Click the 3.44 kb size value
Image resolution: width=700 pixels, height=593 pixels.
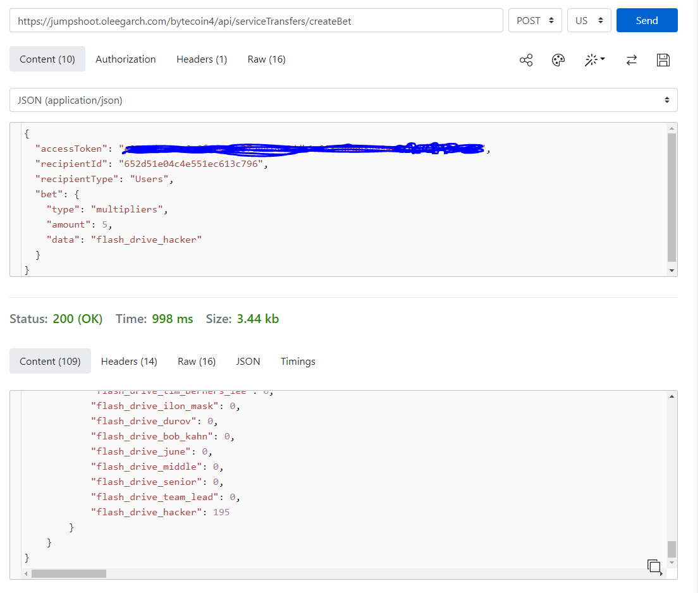point(257,319)
